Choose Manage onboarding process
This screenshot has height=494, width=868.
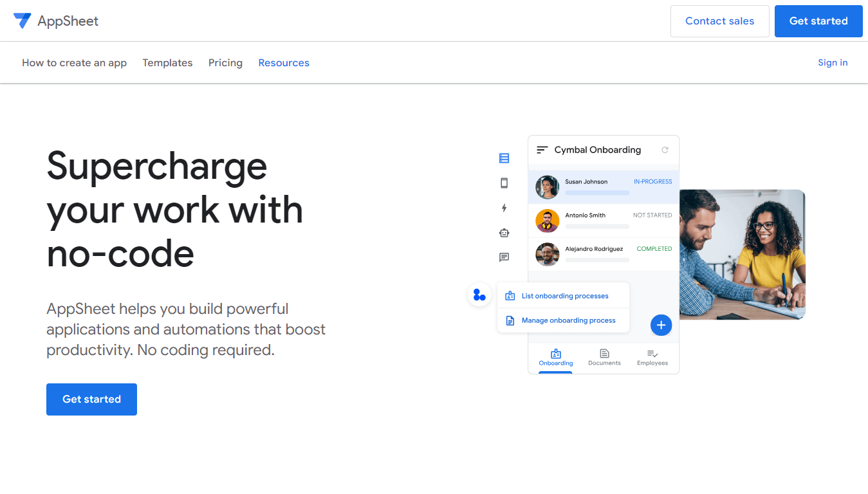(564, 320)
